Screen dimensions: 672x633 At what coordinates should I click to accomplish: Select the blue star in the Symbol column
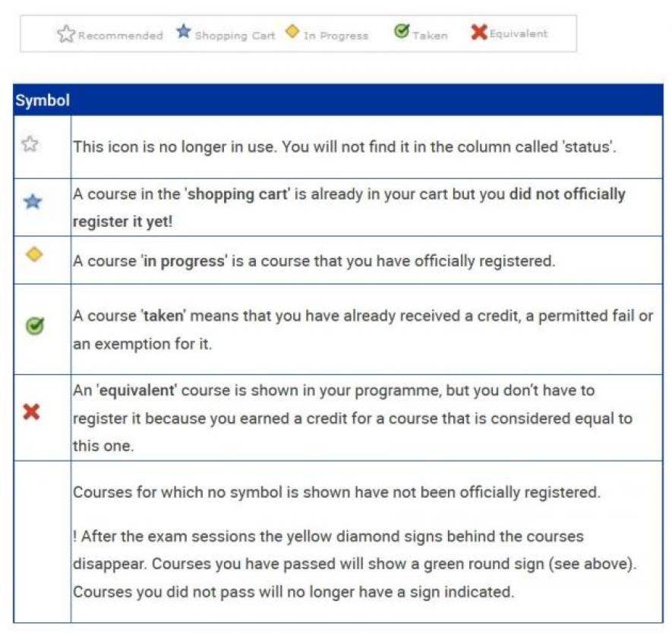[x=33, y=203]
